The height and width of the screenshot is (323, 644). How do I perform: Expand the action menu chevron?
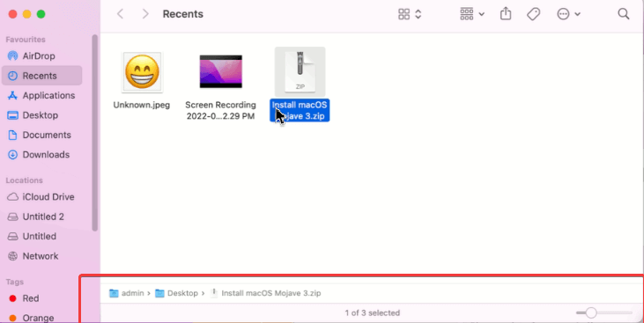[577, 14]
